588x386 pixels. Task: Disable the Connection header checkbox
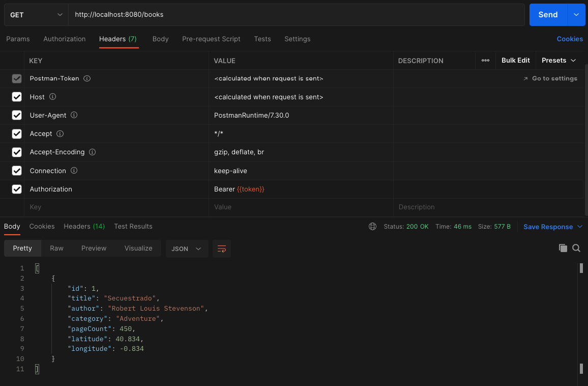pyautogui.click(x=17, y=171)
